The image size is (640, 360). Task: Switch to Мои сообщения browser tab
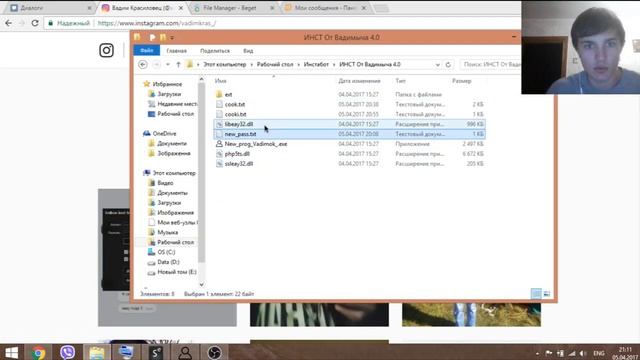tap(326, 8)
